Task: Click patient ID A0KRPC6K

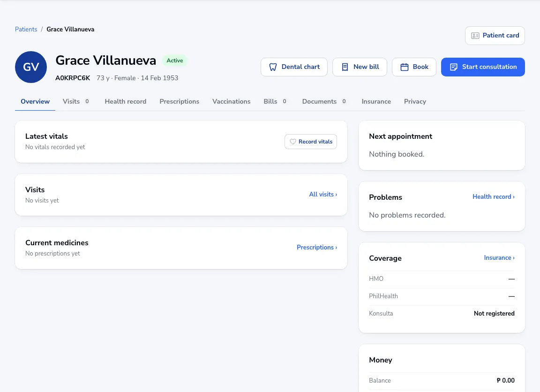Action: (73, 78)
